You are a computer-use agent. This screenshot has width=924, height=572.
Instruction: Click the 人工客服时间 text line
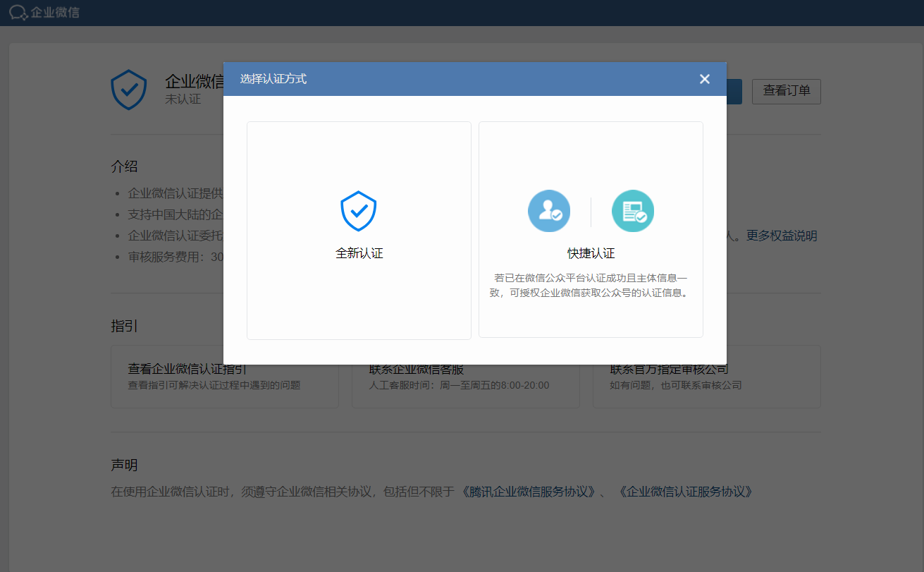click(x=459, y=386)
